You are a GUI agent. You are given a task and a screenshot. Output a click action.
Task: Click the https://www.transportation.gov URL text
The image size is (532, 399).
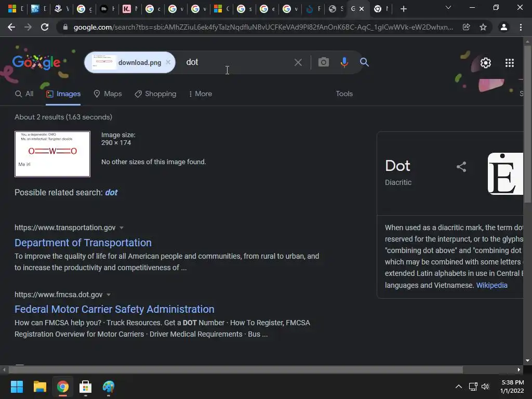[x=65, y=228]
